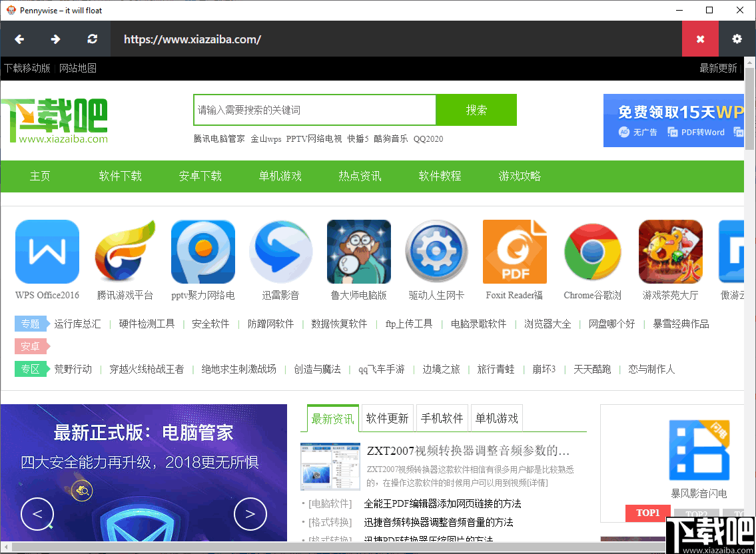This screenshot has width=756, height=554.
Task: Click the QQ2020 hot keyword
Action: point(428,139)
